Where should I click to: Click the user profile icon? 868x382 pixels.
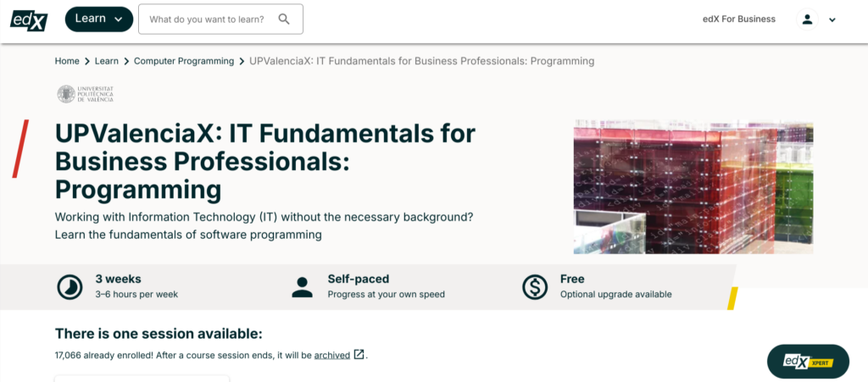[x=807, y=19]
